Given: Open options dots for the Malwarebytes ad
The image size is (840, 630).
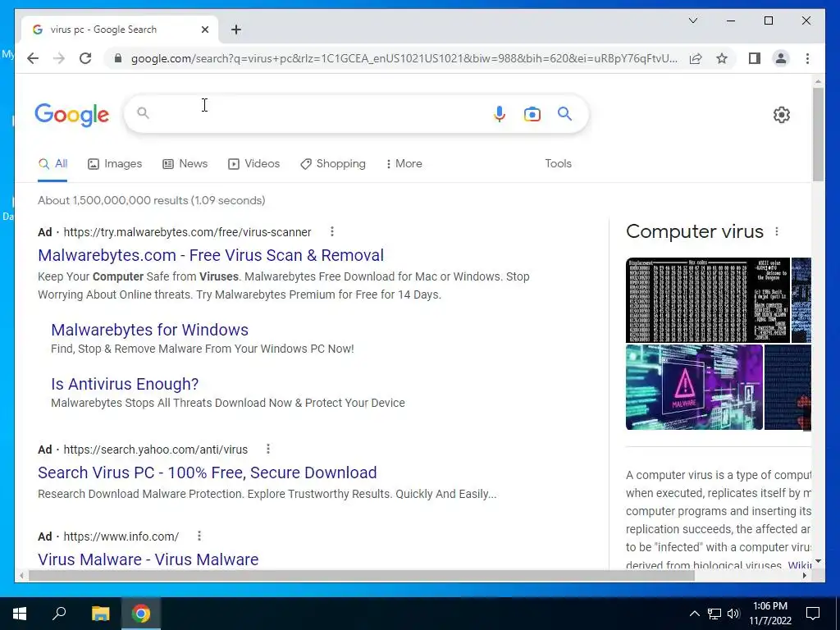Looking at the screenshot, I should (332, 231).
